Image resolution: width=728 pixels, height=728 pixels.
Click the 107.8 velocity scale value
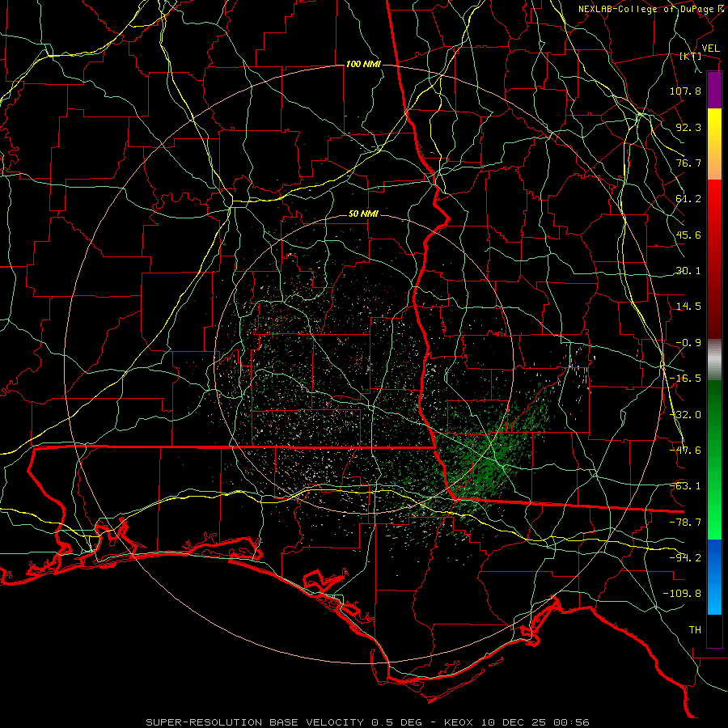(685, 91)
